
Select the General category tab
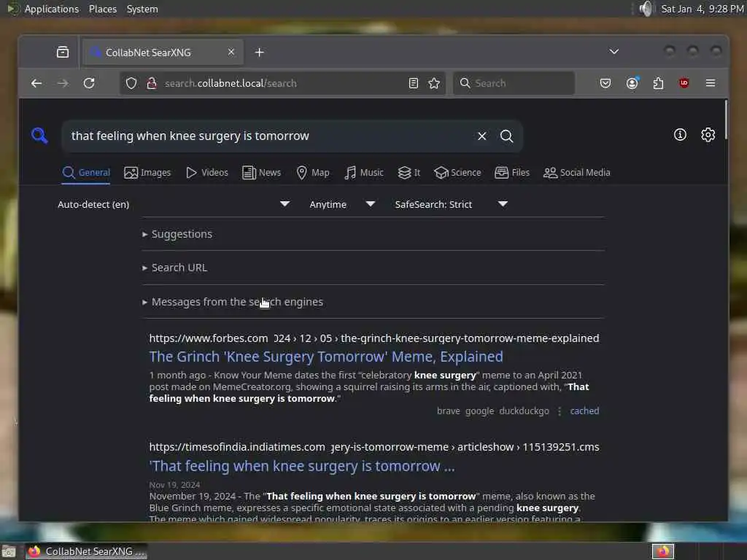point(86,172)
